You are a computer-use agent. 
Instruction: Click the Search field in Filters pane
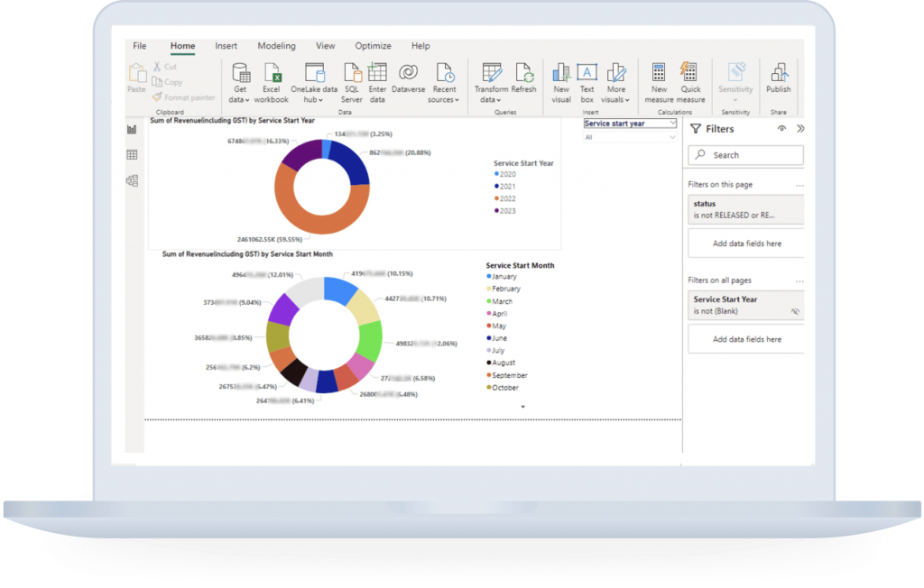coord(746,155)
